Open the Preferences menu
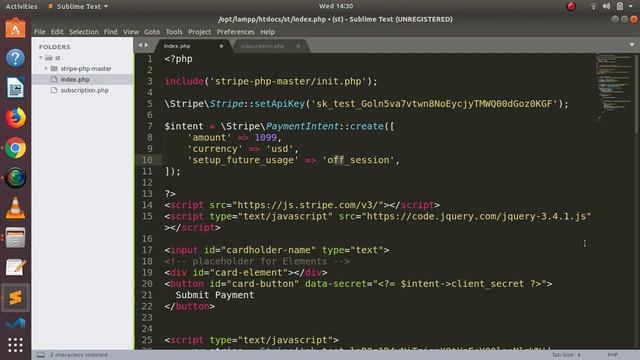 coord(236,32)
